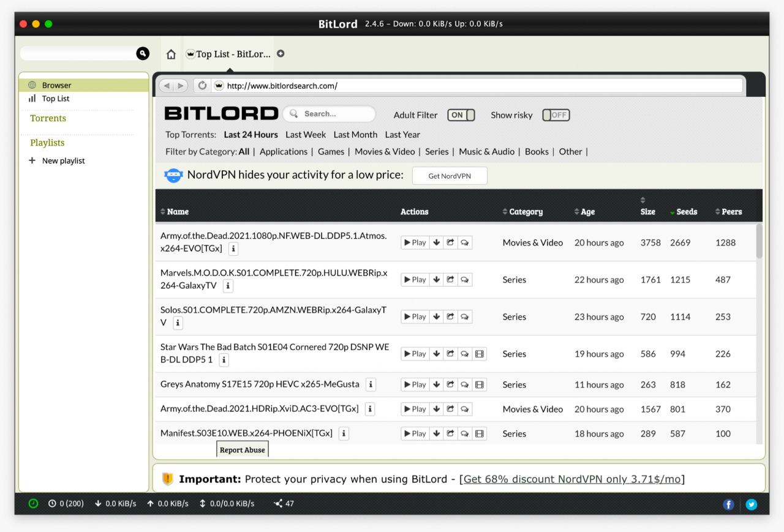
Task: Open film icon for Star Wars Bad Batch row
Action: point(480,354)
